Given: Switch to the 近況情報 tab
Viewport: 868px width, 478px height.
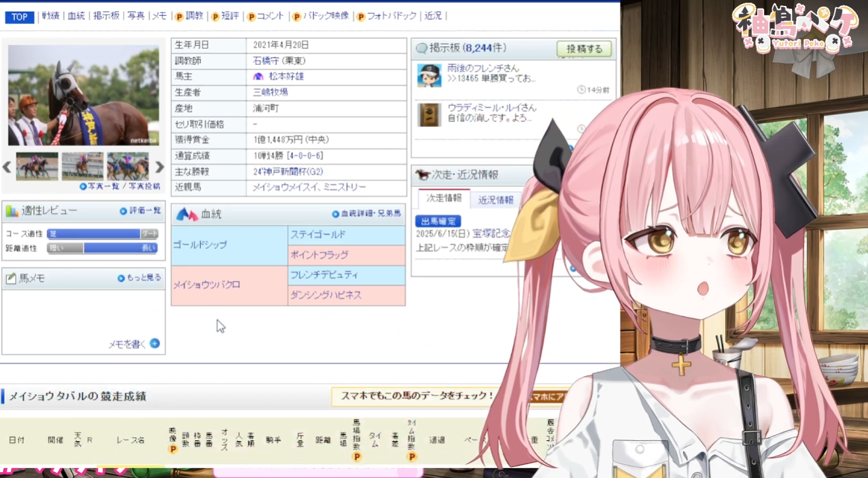Looking at the screenshot, I should click(x=496, y=200).
